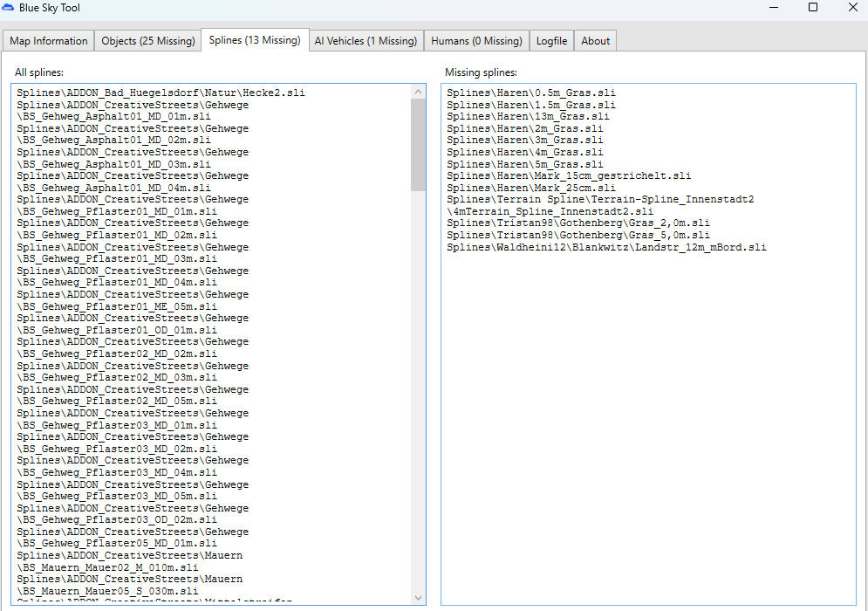The height and width of the screenshot is (611, 868).
Task: Select the Splines (13 Missing) tab
Action: point(255,40)
